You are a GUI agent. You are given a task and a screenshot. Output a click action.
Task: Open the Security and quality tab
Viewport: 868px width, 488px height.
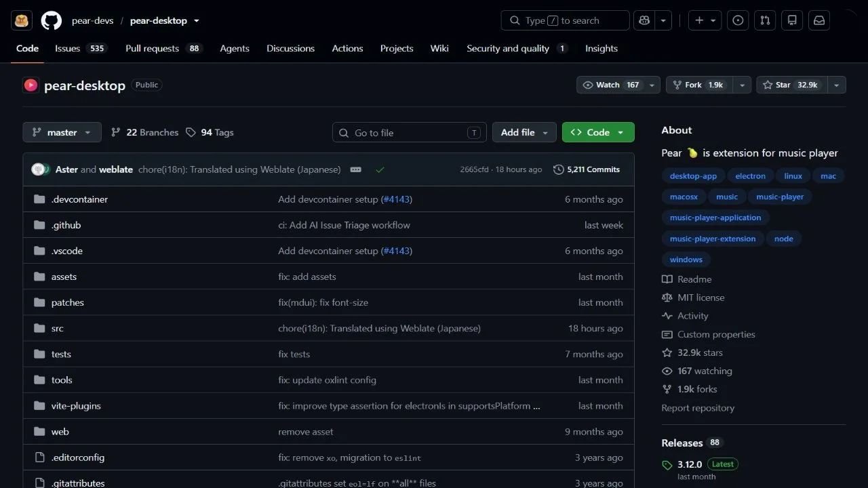click(x=517, y=48)
